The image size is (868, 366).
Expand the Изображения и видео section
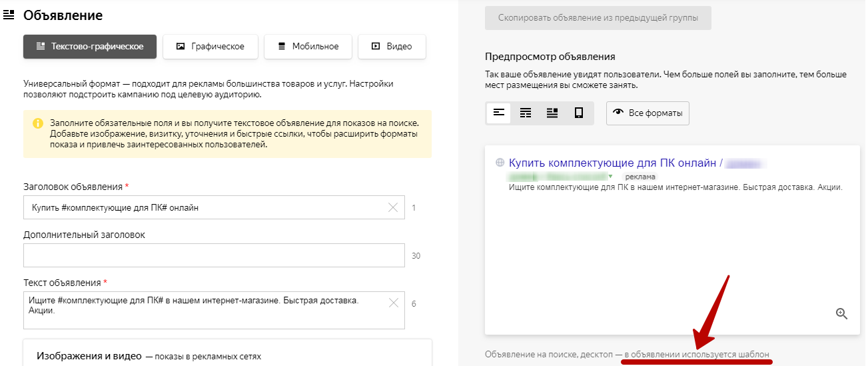(89, 356)
